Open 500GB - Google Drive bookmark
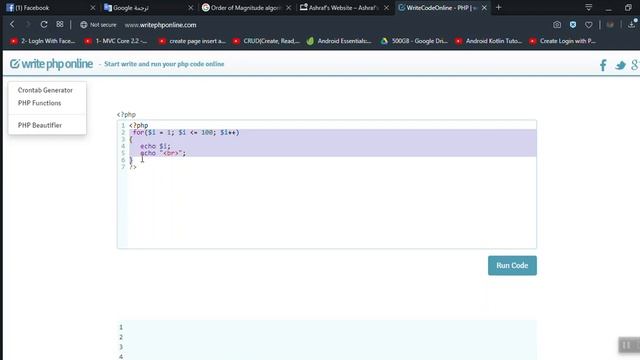 (414, 41)
